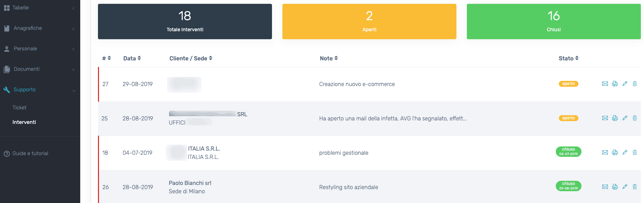The width and height of the screenshot is (644, 203).
Task: Click the yellow Aperti summary card
Action: tap(369, 22)
